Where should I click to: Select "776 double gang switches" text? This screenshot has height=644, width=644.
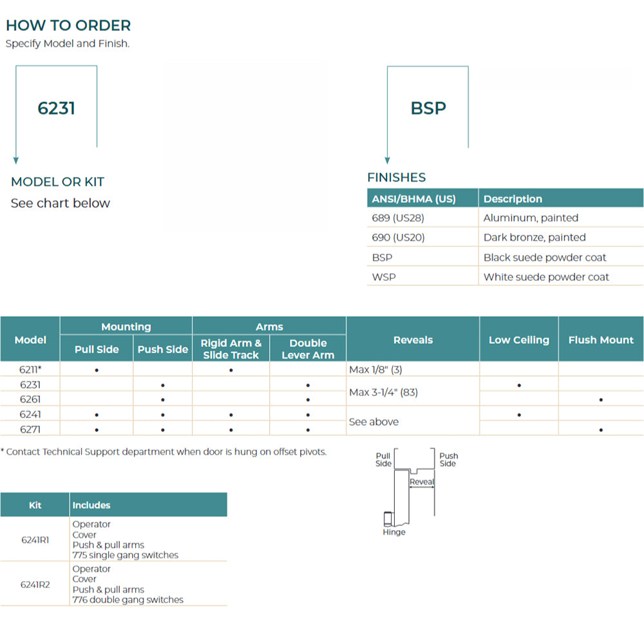click(x=128, y=600)
